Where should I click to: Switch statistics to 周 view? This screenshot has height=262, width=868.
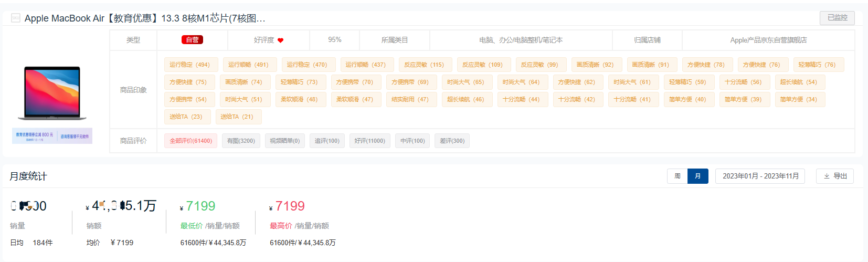pos(678,176)
